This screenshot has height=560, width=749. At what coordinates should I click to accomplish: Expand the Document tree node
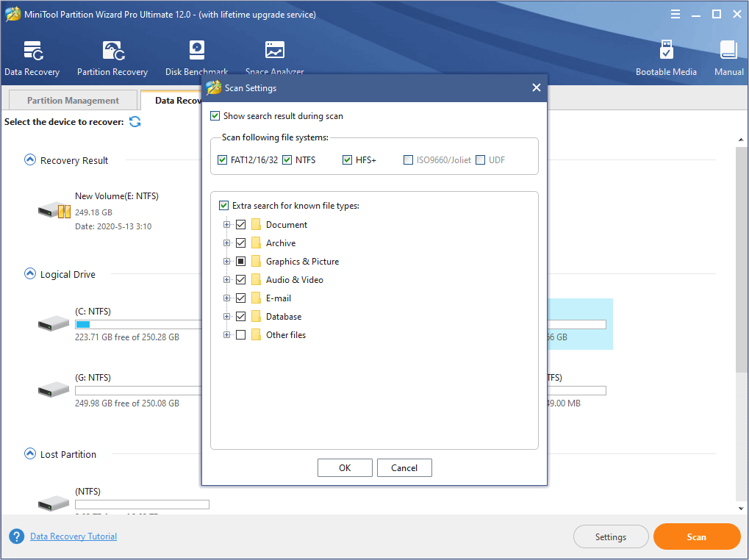click(227, 224)
